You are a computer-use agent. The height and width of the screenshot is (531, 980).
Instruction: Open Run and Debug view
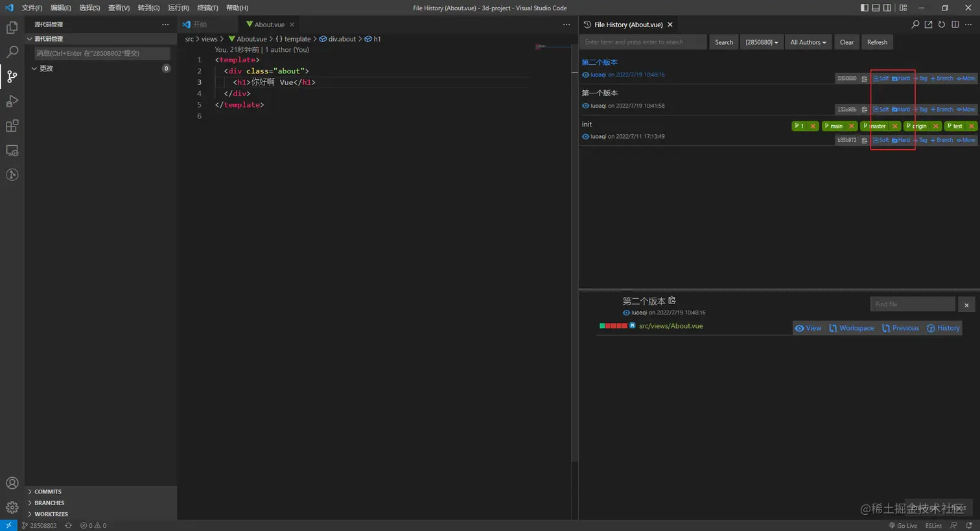[12, 101]
